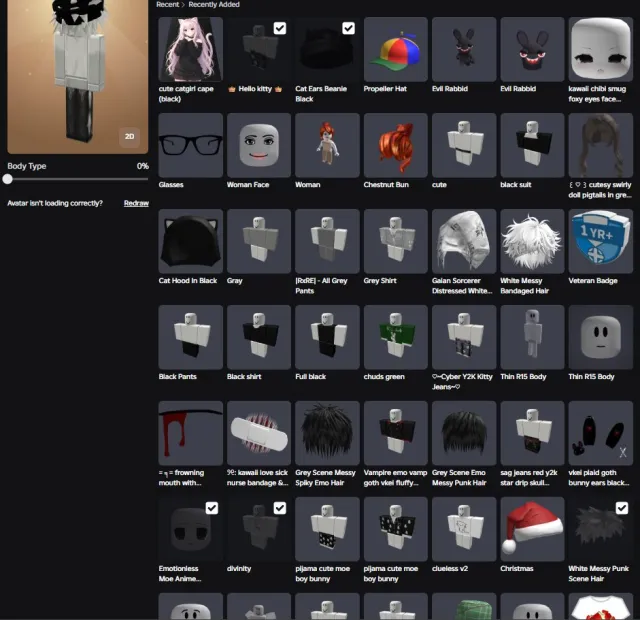This screenshot has width=640, height=620.
Task: Click the 'clueless v2' item name
Action: tap(450, 569)
